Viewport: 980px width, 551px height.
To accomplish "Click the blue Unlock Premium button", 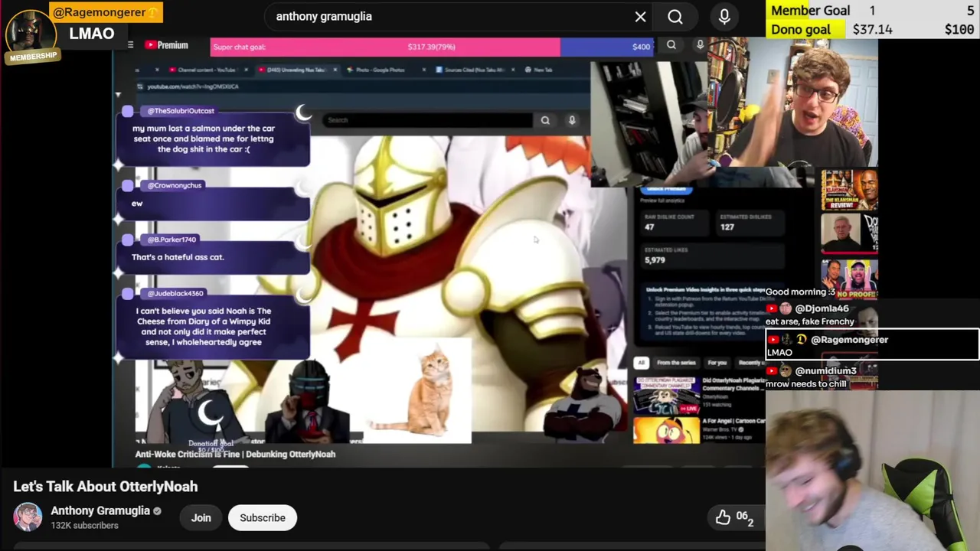I will (665, 189).
